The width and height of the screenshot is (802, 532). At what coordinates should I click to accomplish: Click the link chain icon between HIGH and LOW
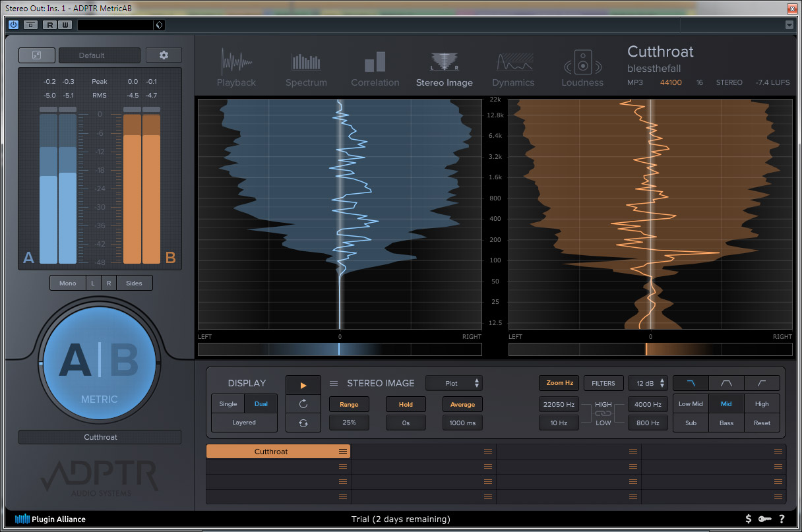point(603,413)
